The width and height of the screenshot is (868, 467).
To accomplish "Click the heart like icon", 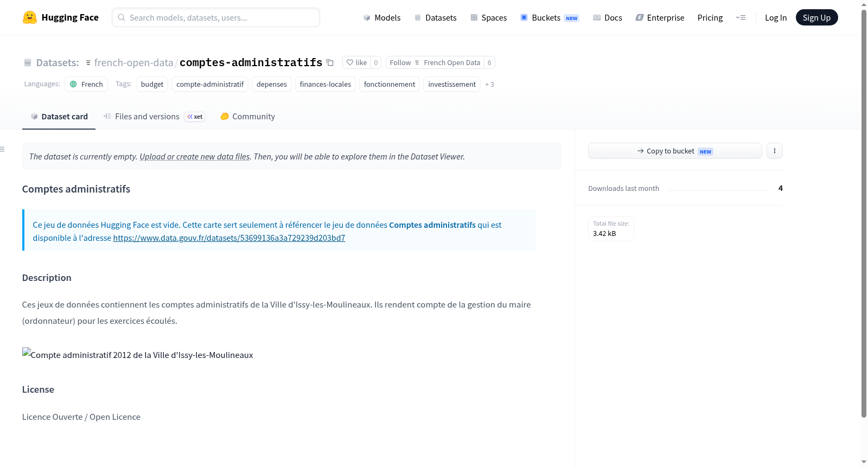I will pos(350,62).
